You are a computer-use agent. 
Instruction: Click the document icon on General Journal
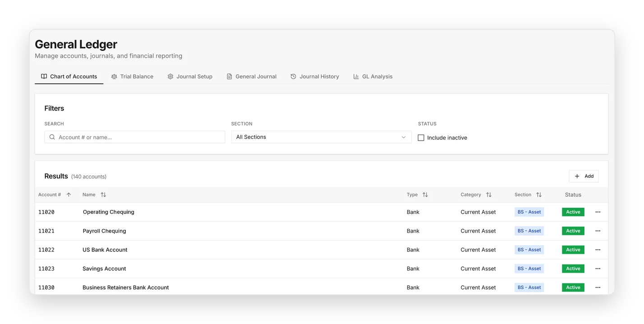coord(230,77)
